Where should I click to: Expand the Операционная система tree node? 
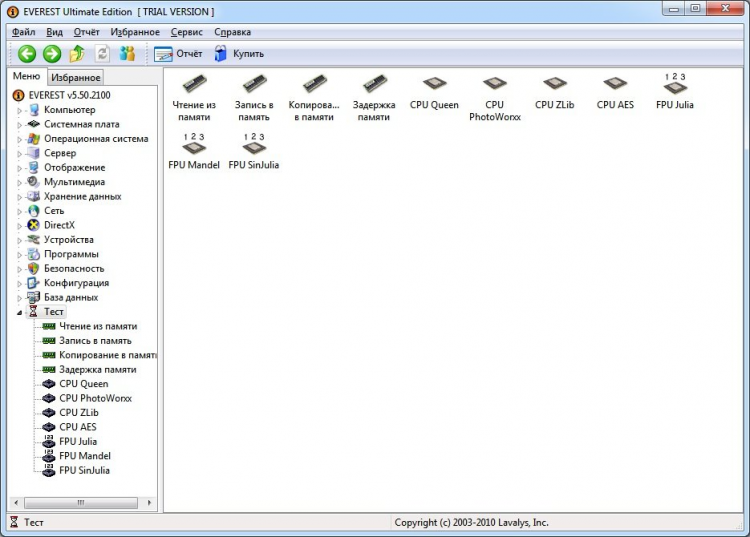(x=20, y=140)
